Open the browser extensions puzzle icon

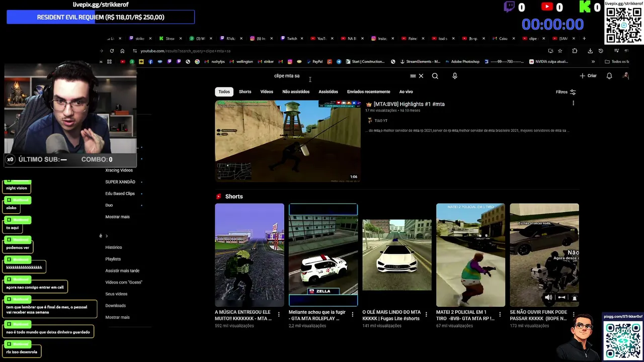tap(575, 51)
